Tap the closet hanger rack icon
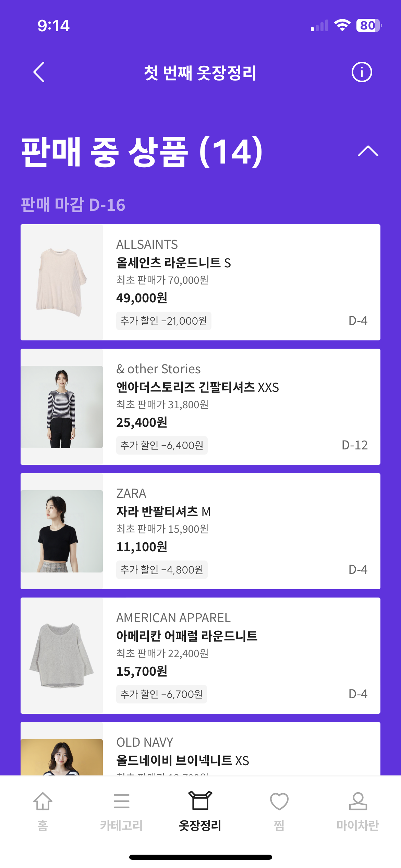This screenshot has height=868, width=401. point(200,800)
